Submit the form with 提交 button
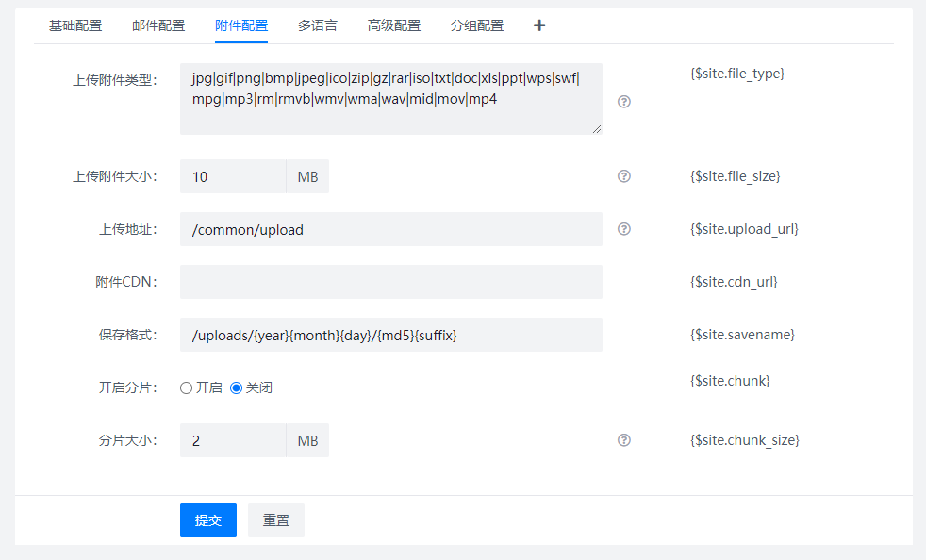Viewport: 926px width, 560px height. 207,520
